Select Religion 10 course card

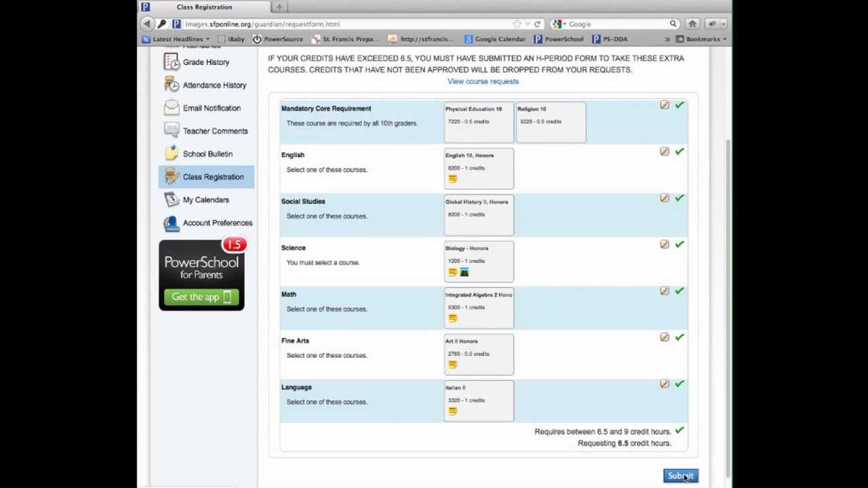pos(551,122)
